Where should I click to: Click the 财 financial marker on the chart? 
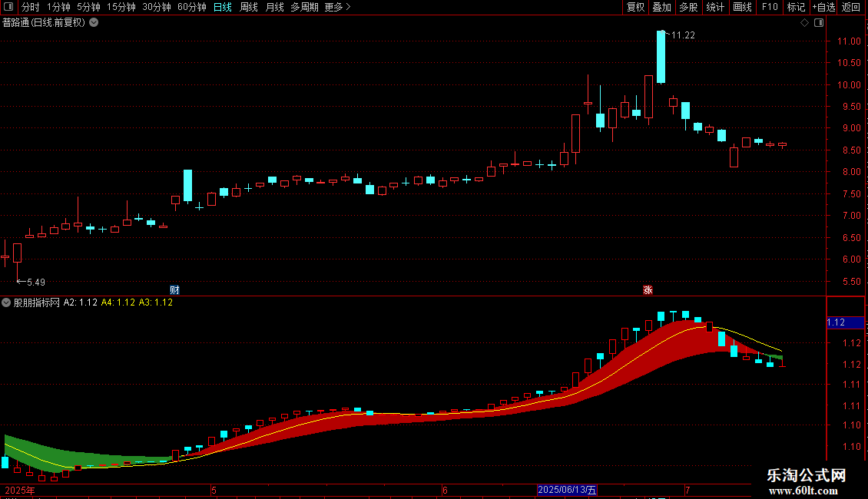(x=174, y=290)
